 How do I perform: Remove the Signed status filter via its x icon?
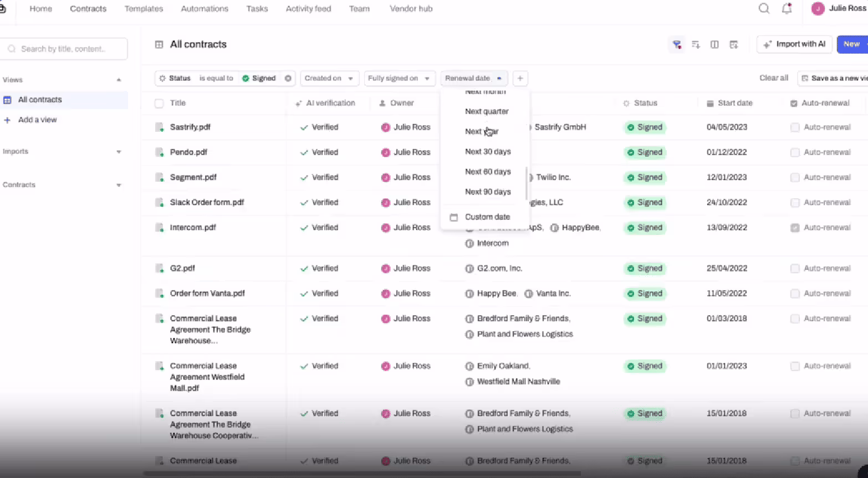click(288, 78)
